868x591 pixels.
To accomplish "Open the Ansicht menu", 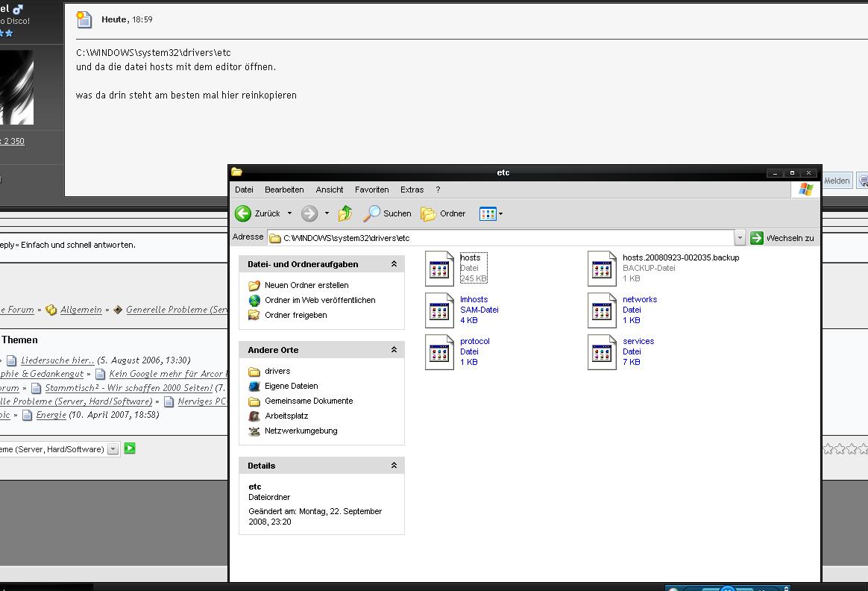I will (x=329, y=190).
